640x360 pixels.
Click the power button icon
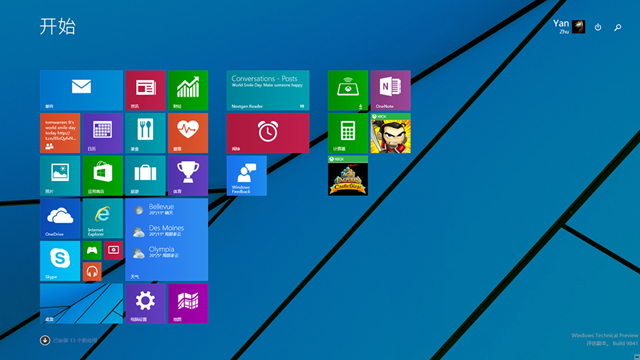pyautogui.click(x=598, y=27)
